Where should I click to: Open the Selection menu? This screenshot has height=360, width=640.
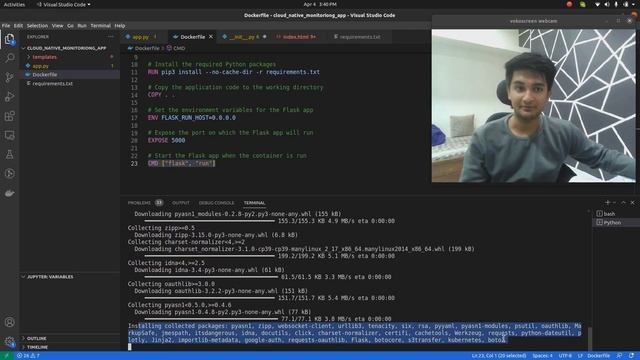pos(37,26)
